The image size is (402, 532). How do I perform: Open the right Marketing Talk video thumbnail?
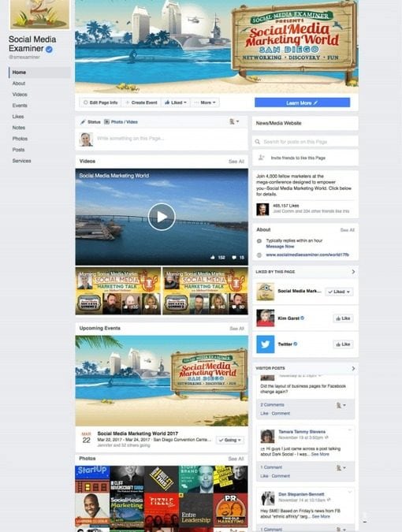click(x=205, y=291)
